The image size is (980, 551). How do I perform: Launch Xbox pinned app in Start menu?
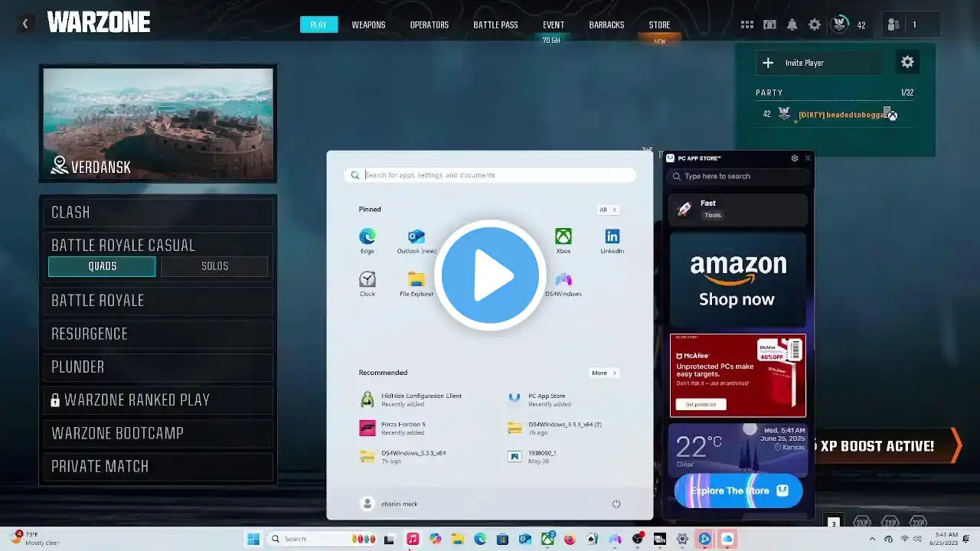click(x=563, y=240)
